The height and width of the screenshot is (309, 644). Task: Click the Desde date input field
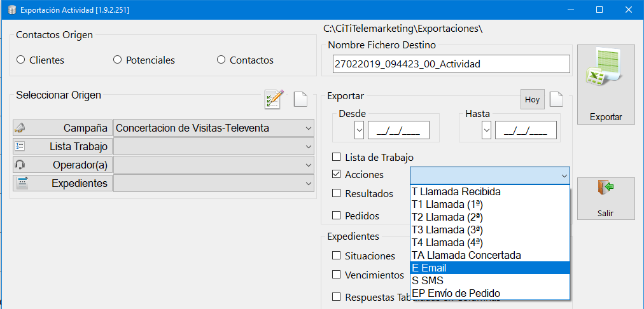coord(398,130)
